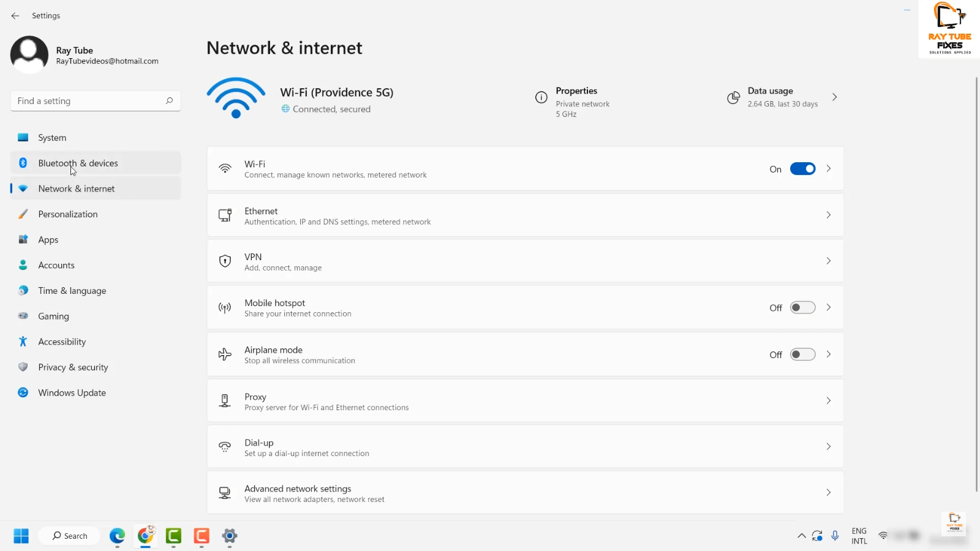Open the Data usage pie chart icon
Image resolution: width=980 pixels, height=551 pixels.
733,97
